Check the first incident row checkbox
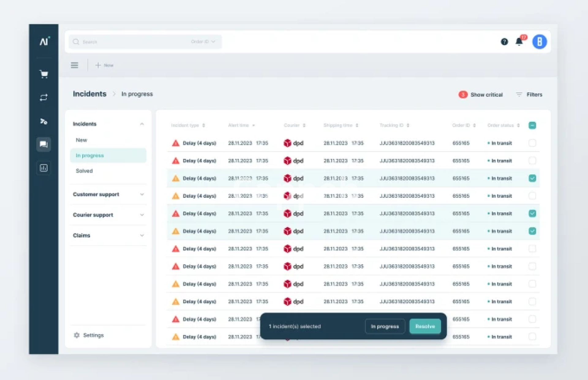The height and width of the screenshot is (380, 588). coord(532,143)
